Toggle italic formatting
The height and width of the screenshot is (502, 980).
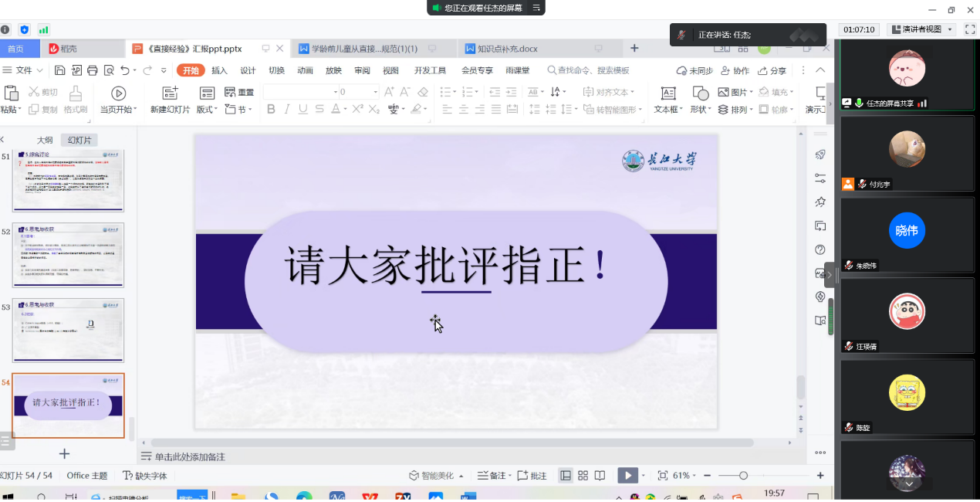(x=287, y=110)
